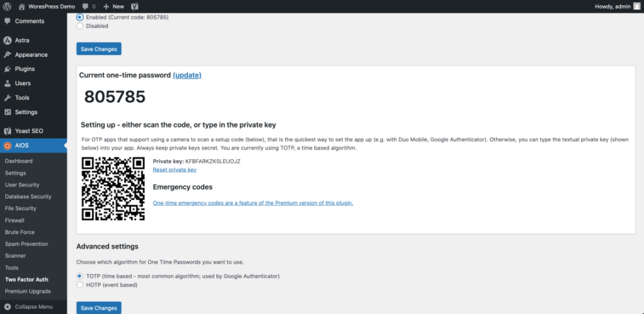Click the top Save Changes button
Viewport: 644px width, 314px height.
(x=99, y=49)
